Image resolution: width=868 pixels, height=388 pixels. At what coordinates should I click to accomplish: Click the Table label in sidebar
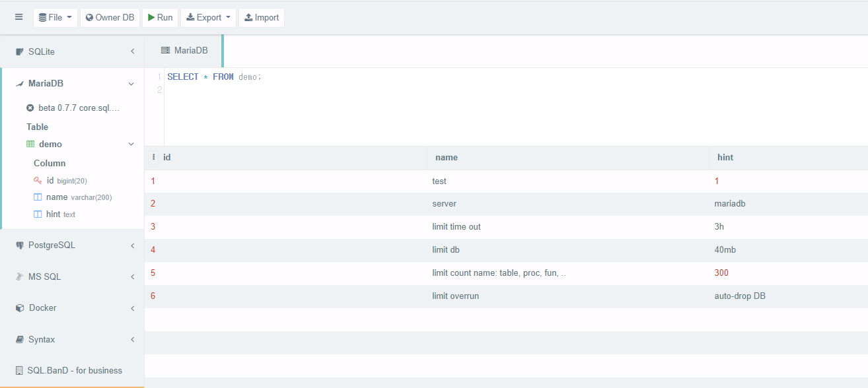coord(38,127)
